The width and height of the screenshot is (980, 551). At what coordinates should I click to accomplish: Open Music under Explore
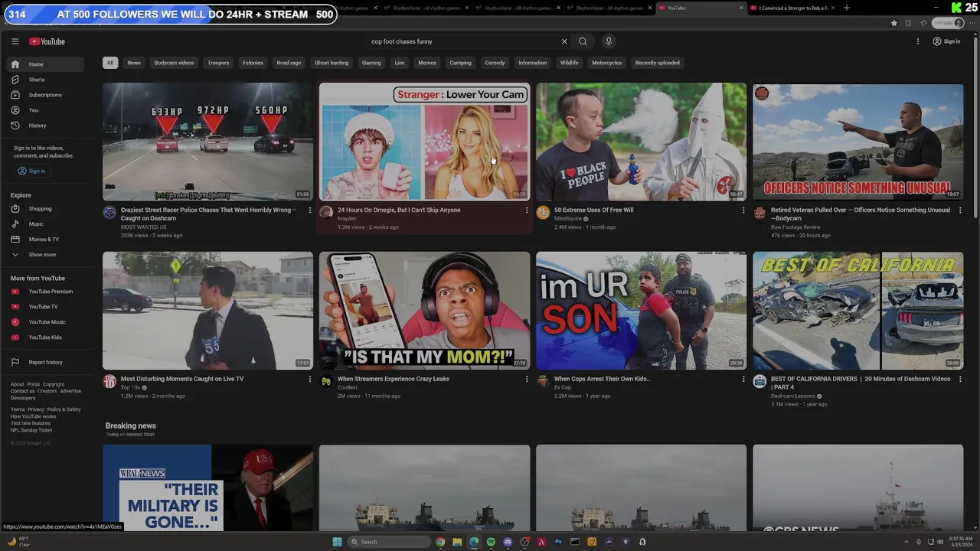(44, 224)
